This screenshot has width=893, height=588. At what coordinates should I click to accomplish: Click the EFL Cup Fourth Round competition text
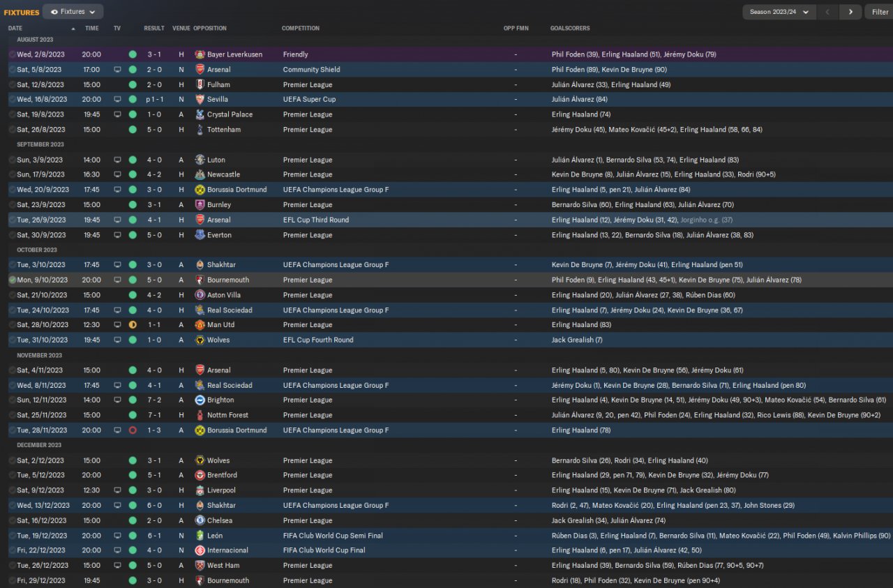coord(318,340)
